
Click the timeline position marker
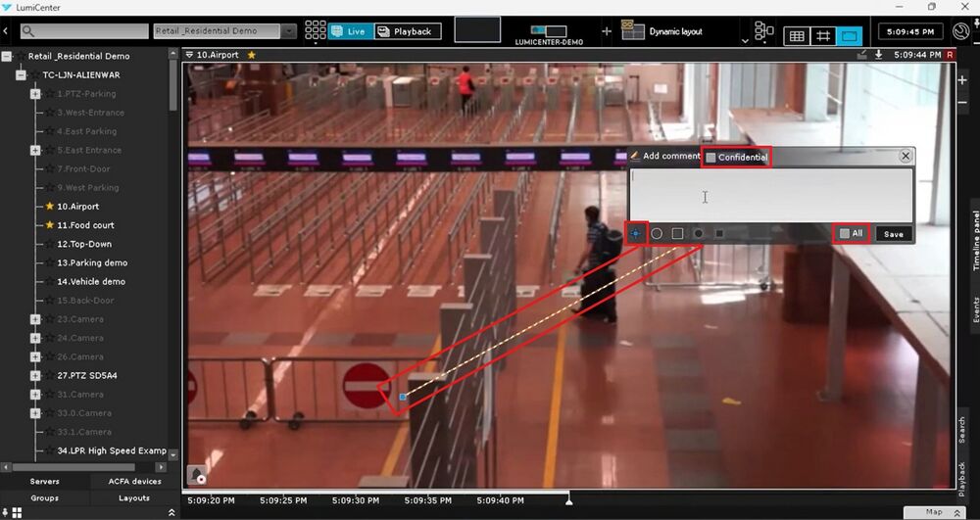pos(569,498)
